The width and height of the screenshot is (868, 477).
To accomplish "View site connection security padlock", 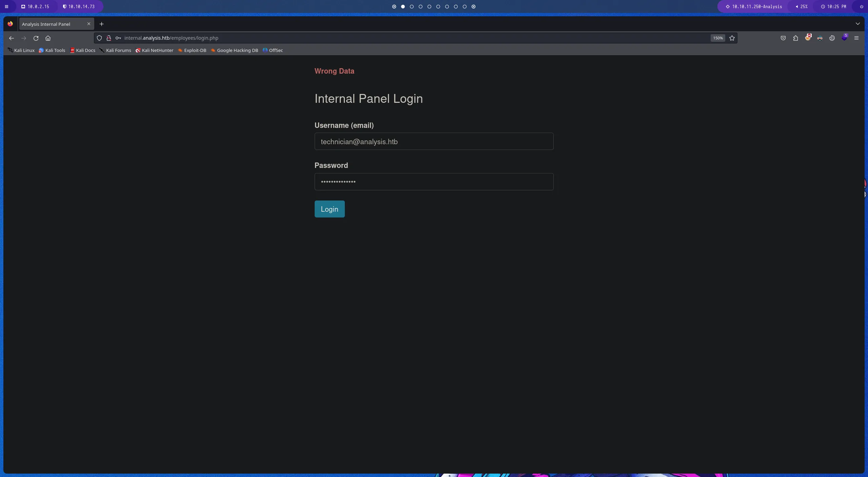I will point(109,38).
